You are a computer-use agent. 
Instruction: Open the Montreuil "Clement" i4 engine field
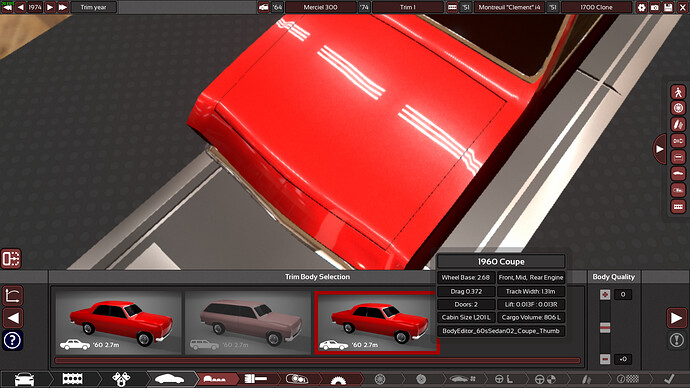[509, 7]
